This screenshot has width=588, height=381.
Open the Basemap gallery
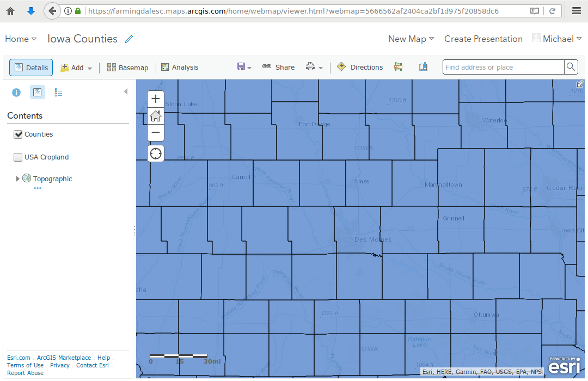(127, 67)
